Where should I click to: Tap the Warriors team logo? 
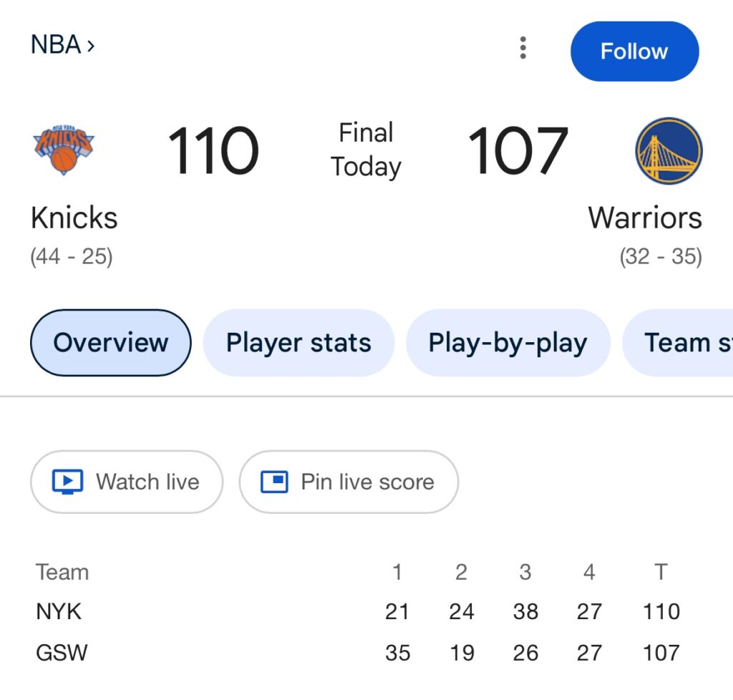pos(669,151)
